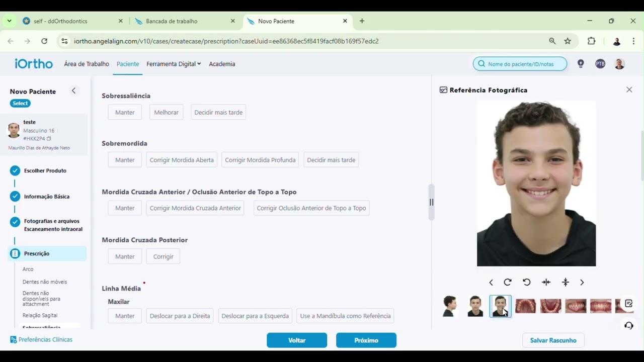Select the frontal non-smiling photo thumbnail
Viewport: 644px width, 362px height.
click(475, 306)
